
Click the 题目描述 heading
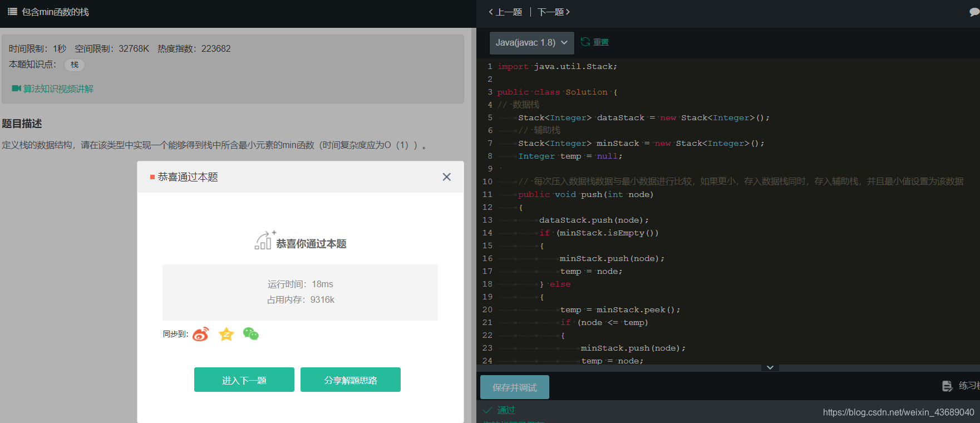[x=22, y=124]
